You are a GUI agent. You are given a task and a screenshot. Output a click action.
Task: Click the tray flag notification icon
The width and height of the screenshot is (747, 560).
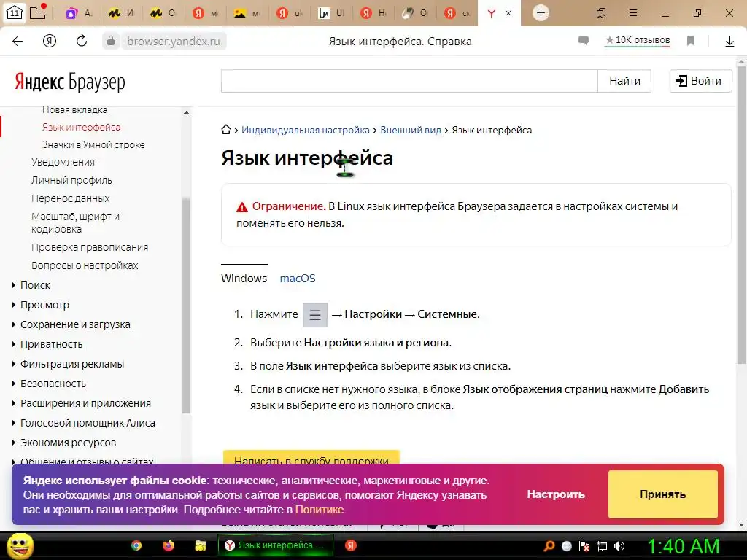[584, 546]
